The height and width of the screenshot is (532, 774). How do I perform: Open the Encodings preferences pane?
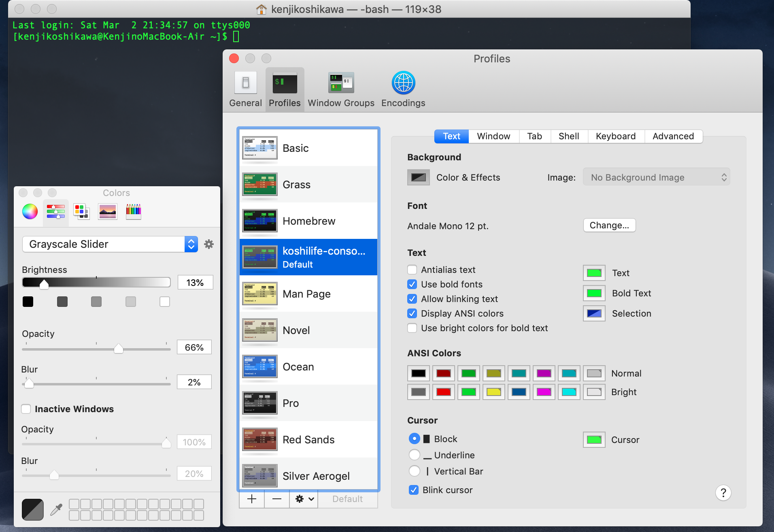coord(403,89)
